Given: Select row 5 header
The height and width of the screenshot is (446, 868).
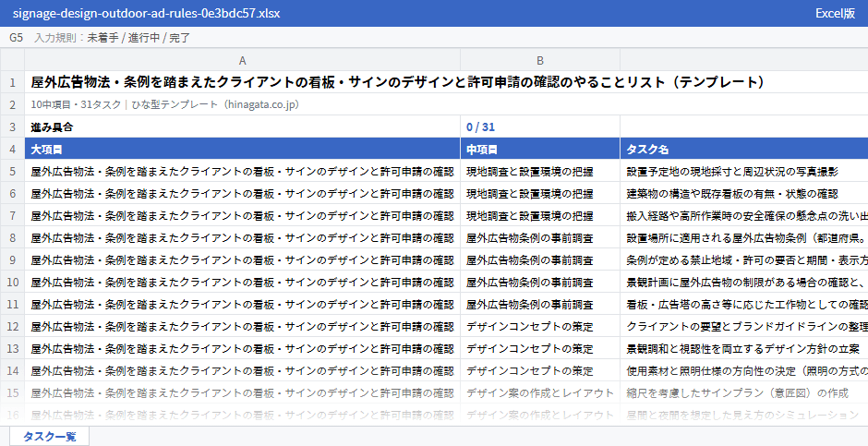Looking at the screenshot, I should click(x=12, y=171).
